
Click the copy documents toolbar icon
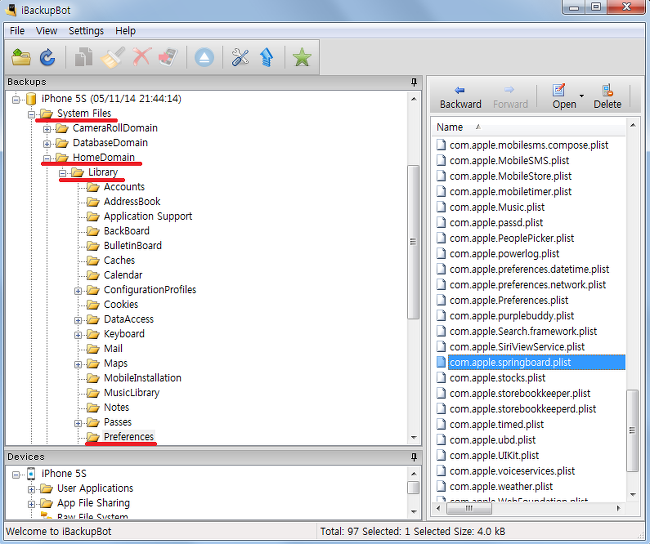[83, 57]
